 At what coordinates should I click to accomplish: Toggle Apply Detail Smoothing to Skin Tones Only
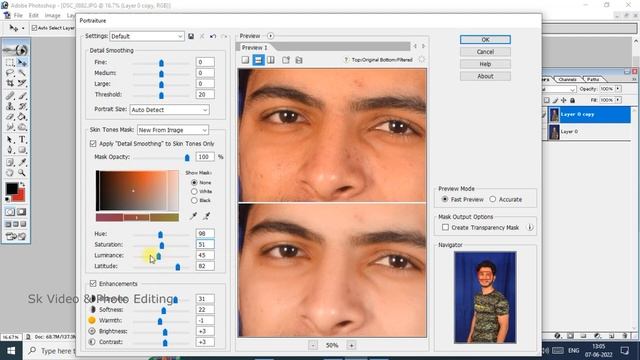(93, 144)
